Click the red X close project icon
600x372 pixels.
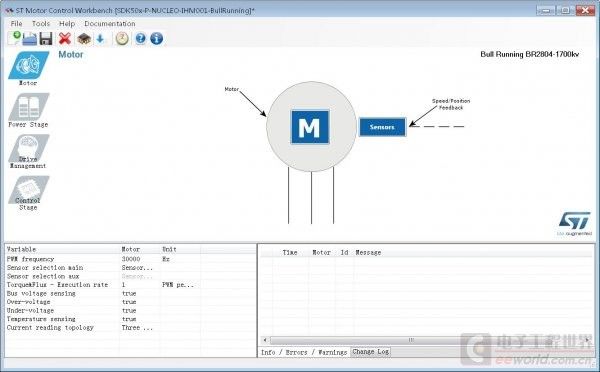coord(65,39)
